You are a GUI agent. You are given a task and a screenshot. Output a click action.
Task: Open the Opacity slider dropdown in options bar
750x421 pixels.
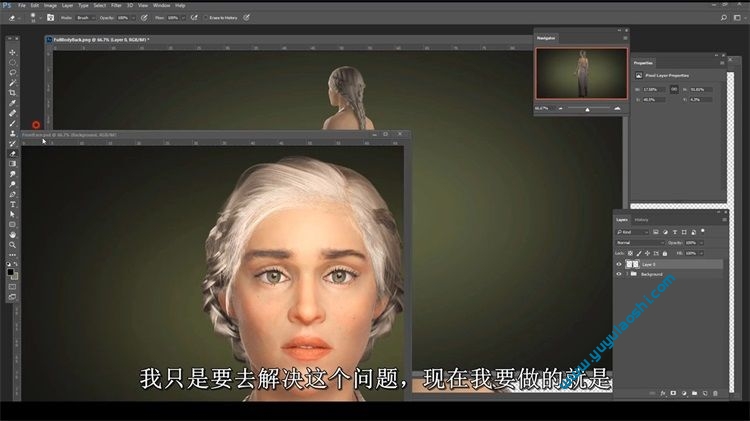coord(133,18)
